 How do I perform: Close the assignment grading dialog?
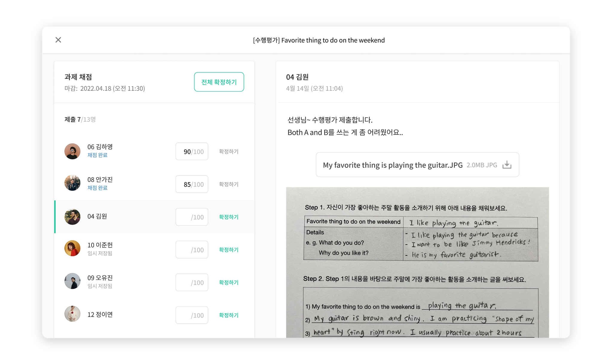tap(58, 40)
